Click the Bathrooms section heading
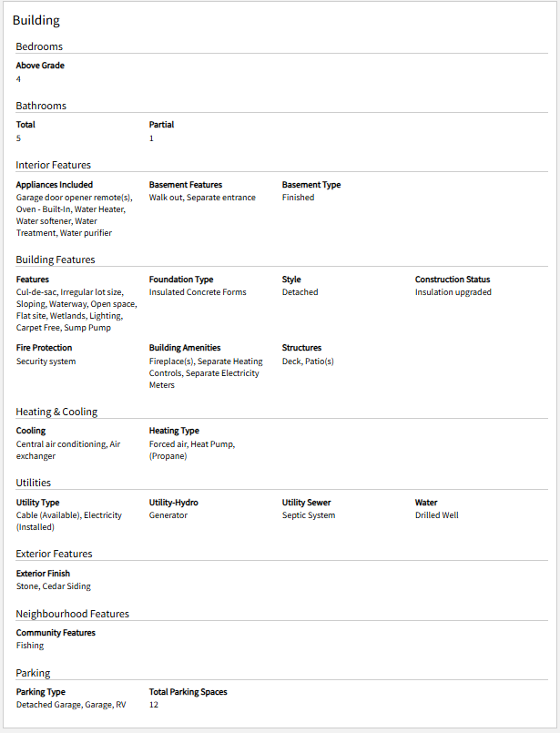560x733 pixels. click(x=41, y=107)
